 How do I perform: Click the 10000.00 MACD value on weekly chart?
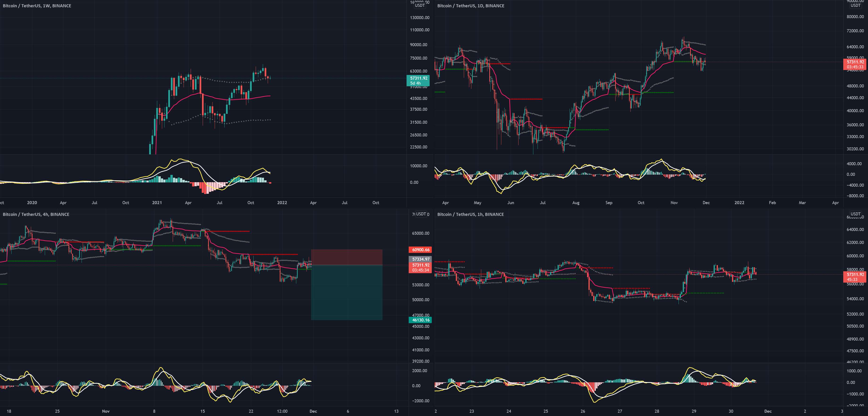pos(419,166)
